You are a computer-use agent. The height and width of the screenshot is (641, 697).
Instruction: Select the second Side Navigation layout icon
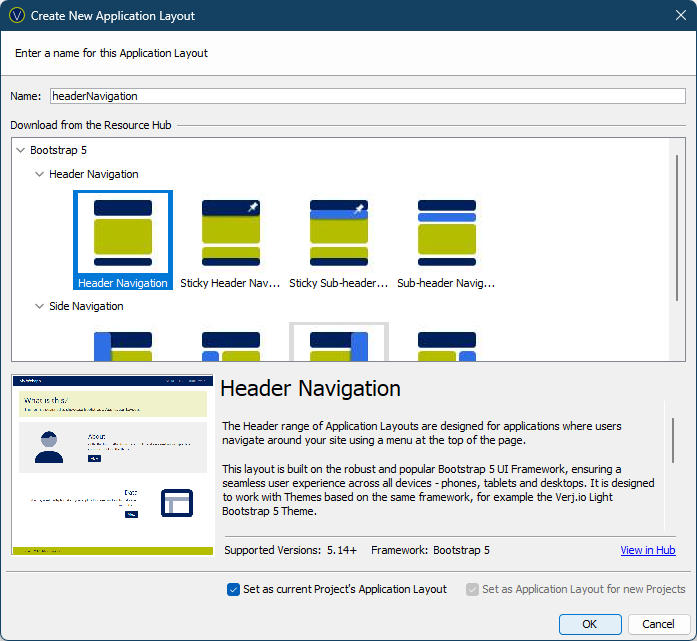click(231, 345)
